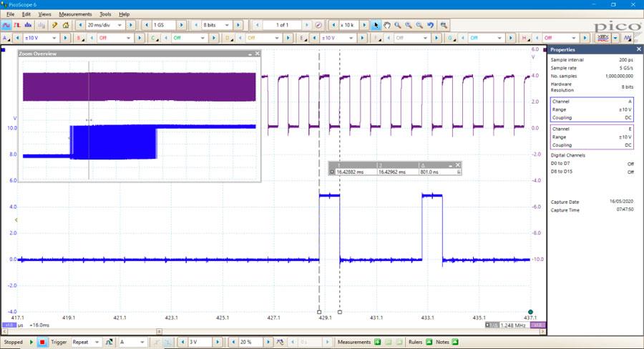Image resolution: width=644 pixels, height=349 pixels.
Task: Open Home setup house icon
Action: [66, 25]
